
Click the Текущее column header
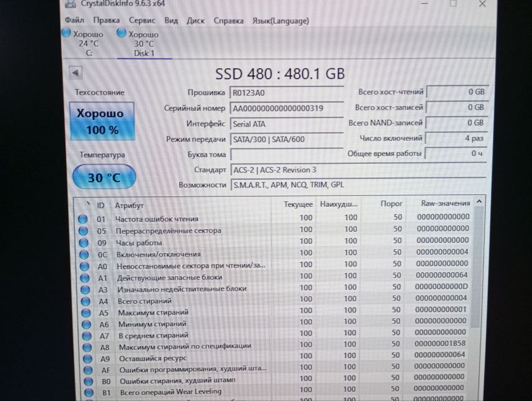298,205
